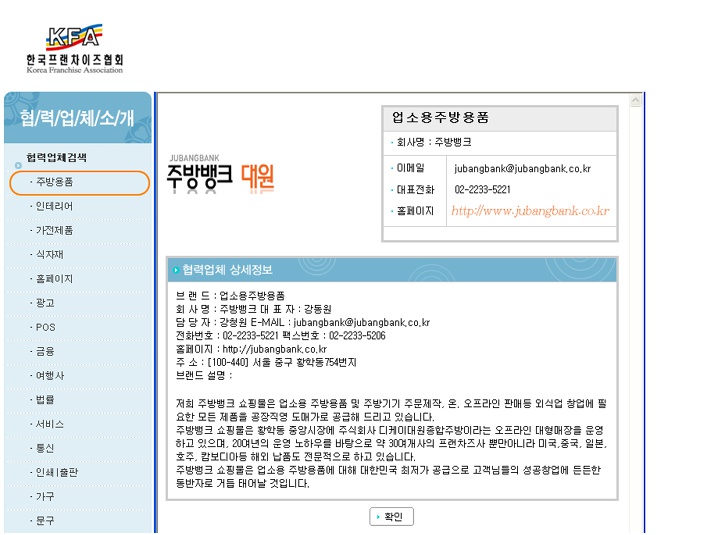Viewport: 711px width, 535px height.
Task: Select the 여행사 category
Action: coord(50,375)
